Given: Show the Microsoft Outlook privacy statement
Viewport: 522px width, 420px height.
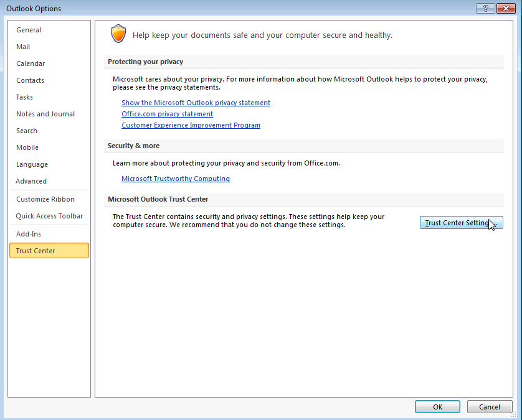Looking at the screenshot, I should click(x=196, y=103).
